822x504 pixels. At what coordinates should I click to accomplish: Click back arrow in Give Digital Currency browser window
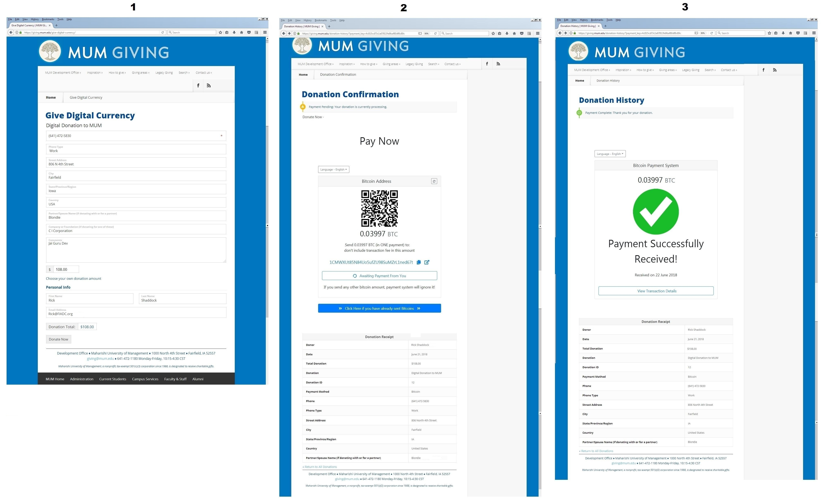(x=11, y=32)
